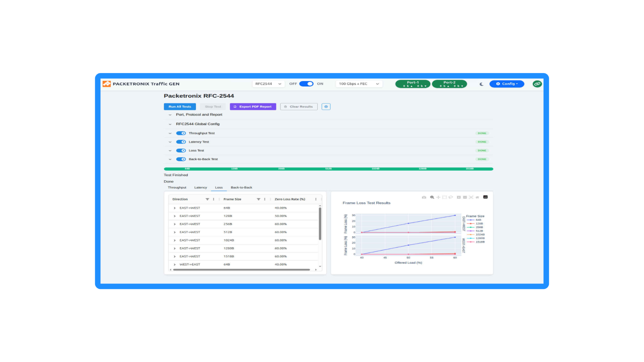
Task: Switch to Back-to-Back results tab
Action: 241,187
